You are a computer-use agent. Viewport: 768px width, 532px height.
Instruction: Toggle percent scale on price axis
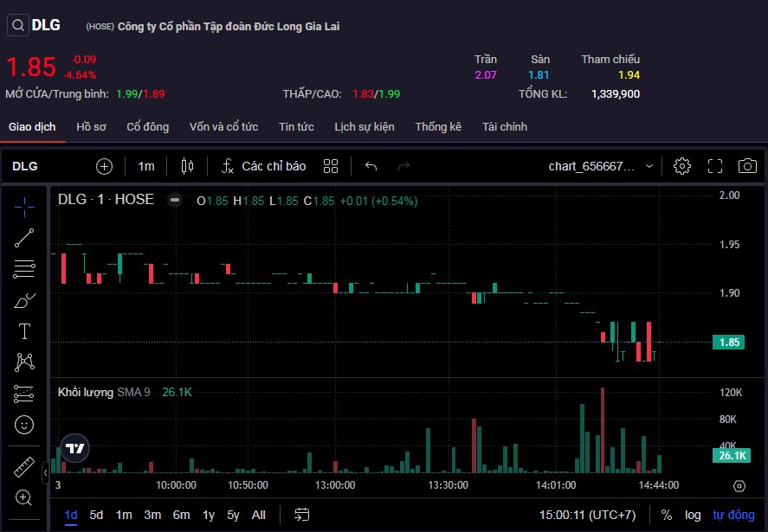tap(666, 515)
